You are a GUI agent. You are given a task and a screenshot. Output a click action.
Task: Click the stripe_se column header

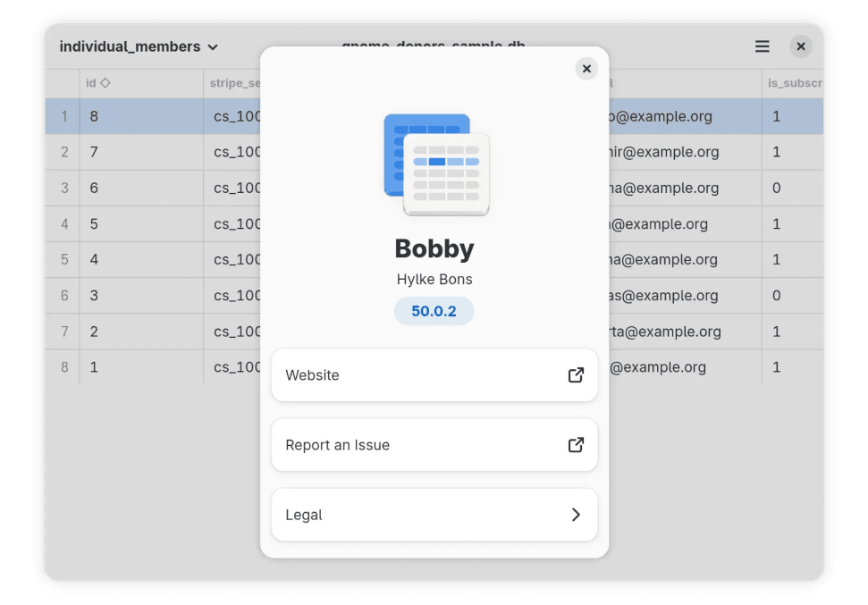pyautogui.click(x=232, y=83)
